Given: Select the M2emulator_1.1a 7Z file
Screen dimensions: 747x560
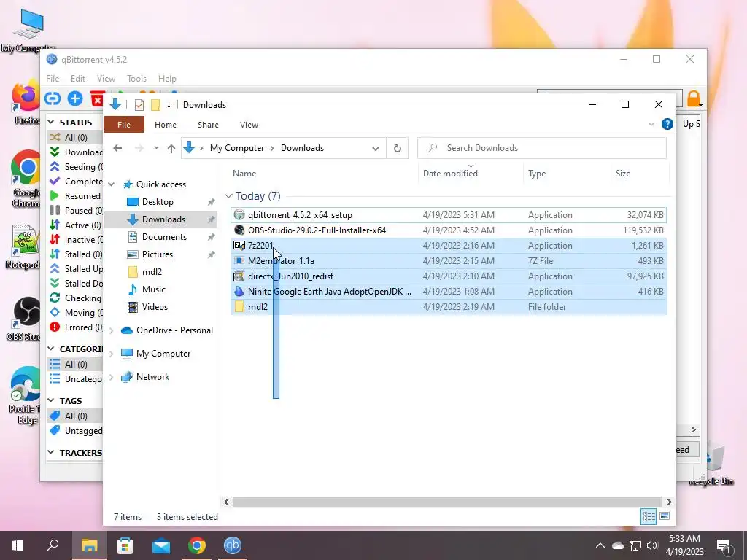Looking at the screenshot, I should point(449,260).
